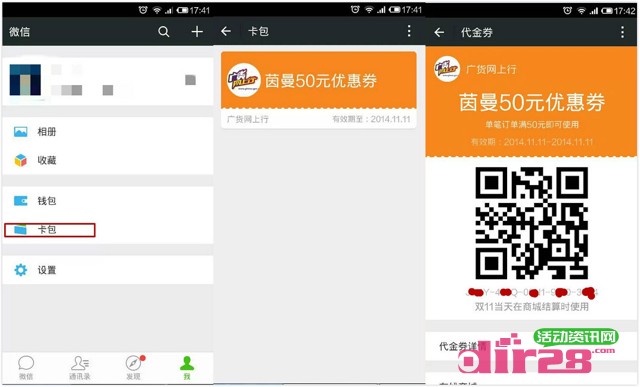Tap 单笔订单满50元即可使用 condition text
This screenshot has width=640, height=387.
(531, 125)
